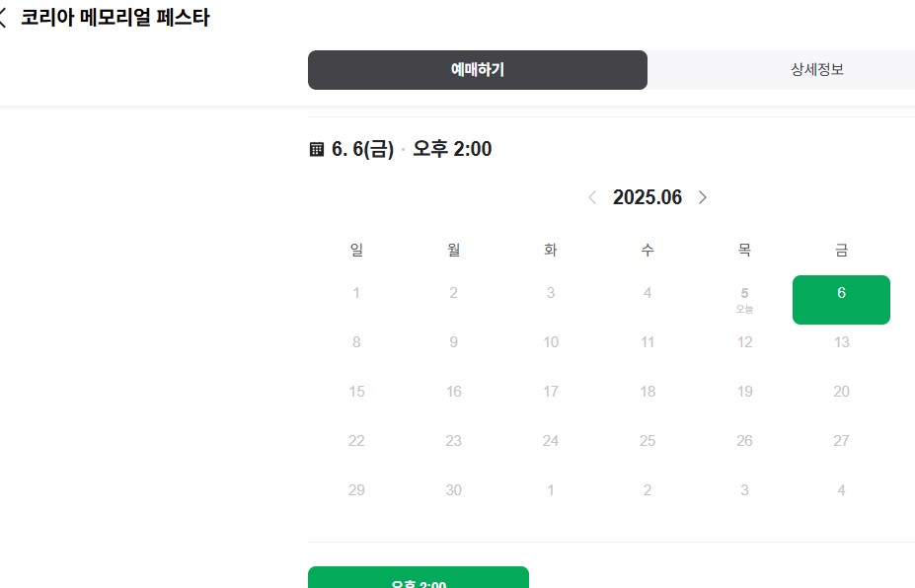The width and height of the screenshot is (915, 588).
Task: Select the 오후 2:00 time button
Action: [418, 581]
